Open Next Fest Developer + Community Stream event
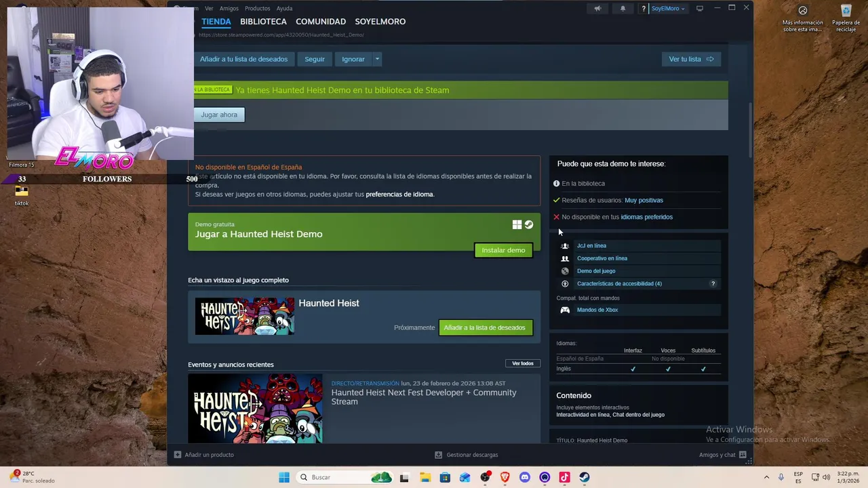The width and height of the screenshot is (868, 488). (x=423, y=396)
